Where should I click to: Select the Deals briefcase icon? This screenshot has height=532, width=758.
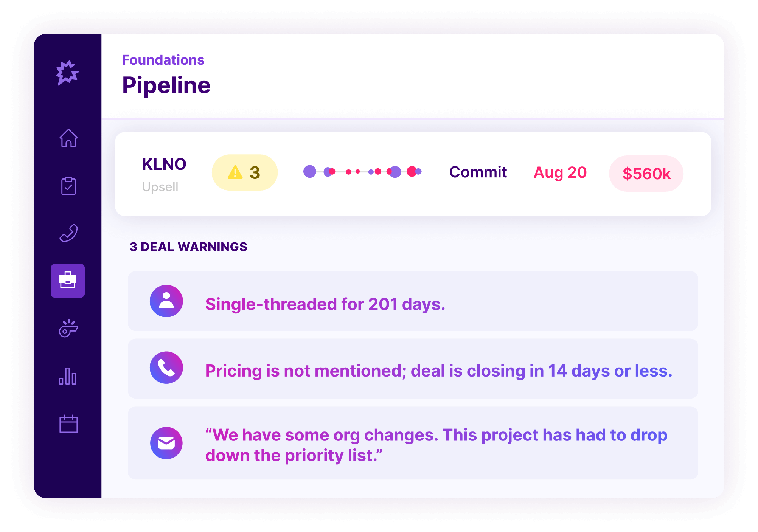68,281
